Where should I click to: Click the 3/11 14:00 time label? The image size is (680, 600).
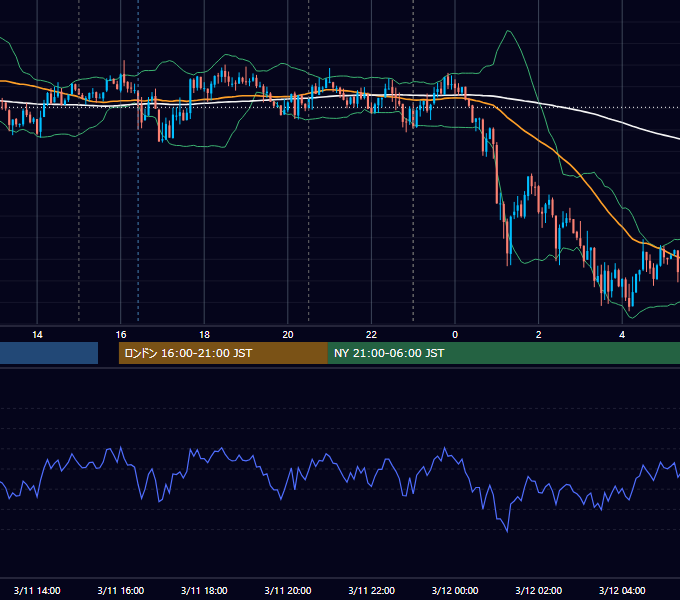tap(37, 590)
